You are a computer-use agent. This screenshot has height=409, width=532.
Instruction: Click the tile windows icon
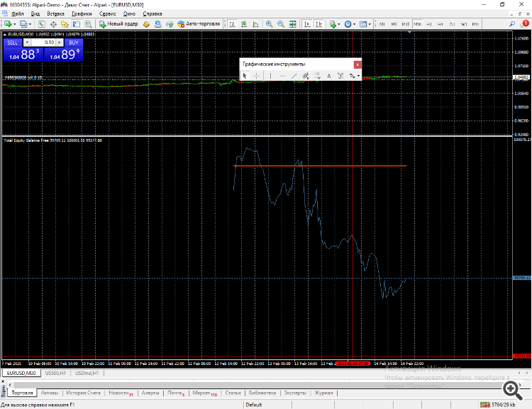tap(292, 24)
